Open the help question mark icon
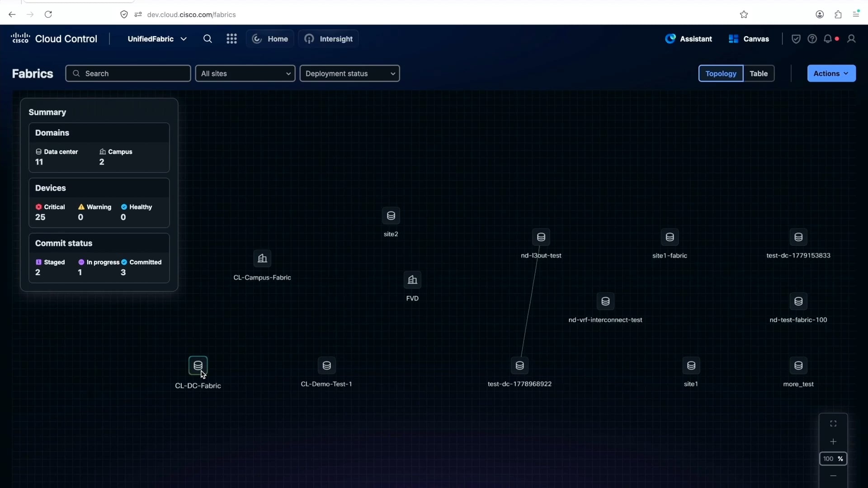This screenshot has height=488, width=868. [812, 39]
